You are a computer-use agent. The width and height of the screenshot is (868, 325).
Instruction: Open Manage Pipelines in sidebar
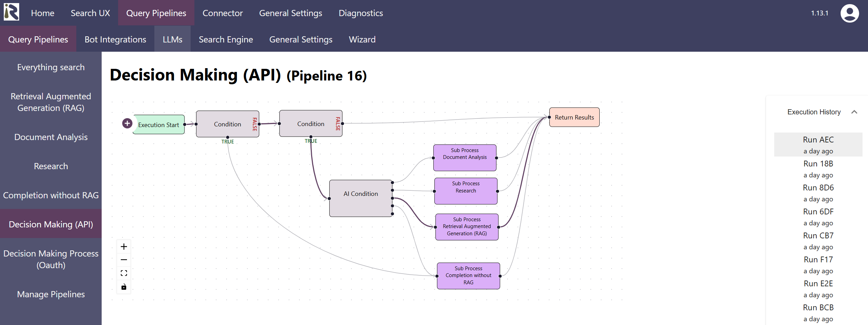pyautogui.click(x=51, y=294)
